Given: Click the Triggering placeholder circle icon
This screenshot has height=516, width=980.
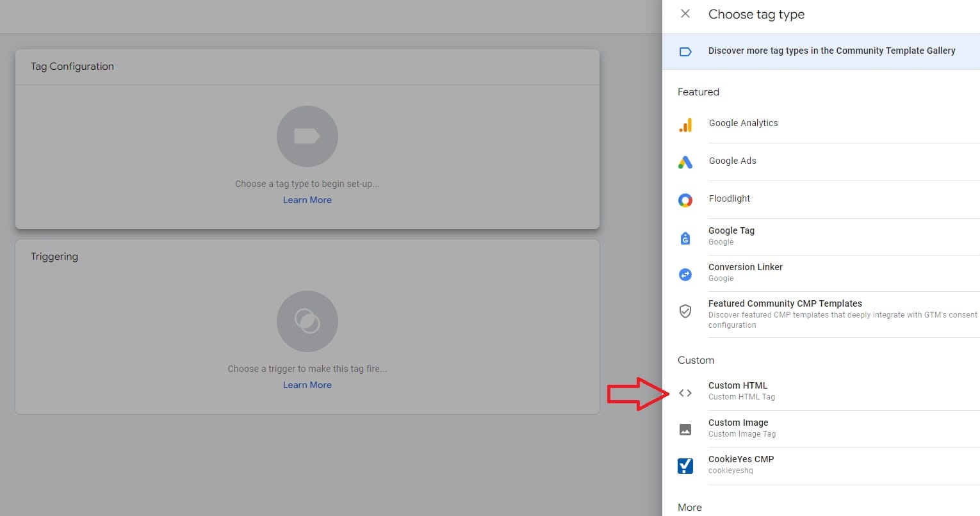Looking at the screenshot, I should point(307,321).
